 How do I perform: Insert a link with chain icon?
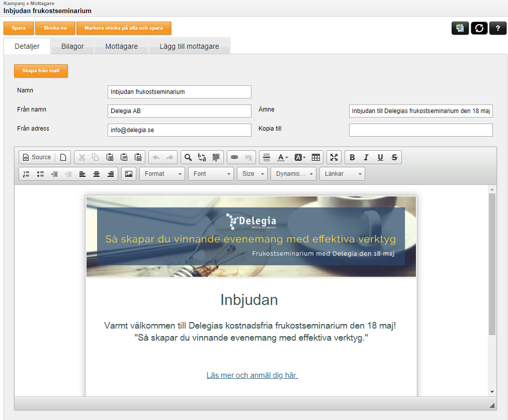coord(234,157)
